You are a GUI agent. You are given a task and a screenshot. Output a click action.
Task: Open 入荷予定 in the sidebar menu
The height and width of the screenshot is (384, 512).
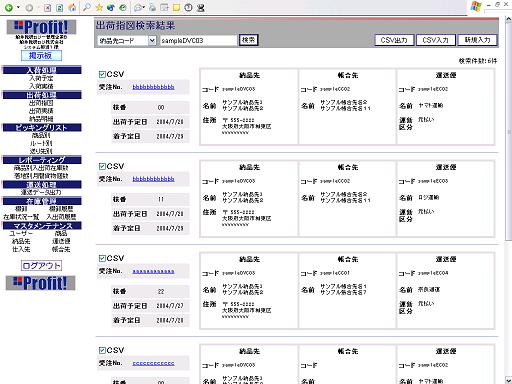click(41, 78)
